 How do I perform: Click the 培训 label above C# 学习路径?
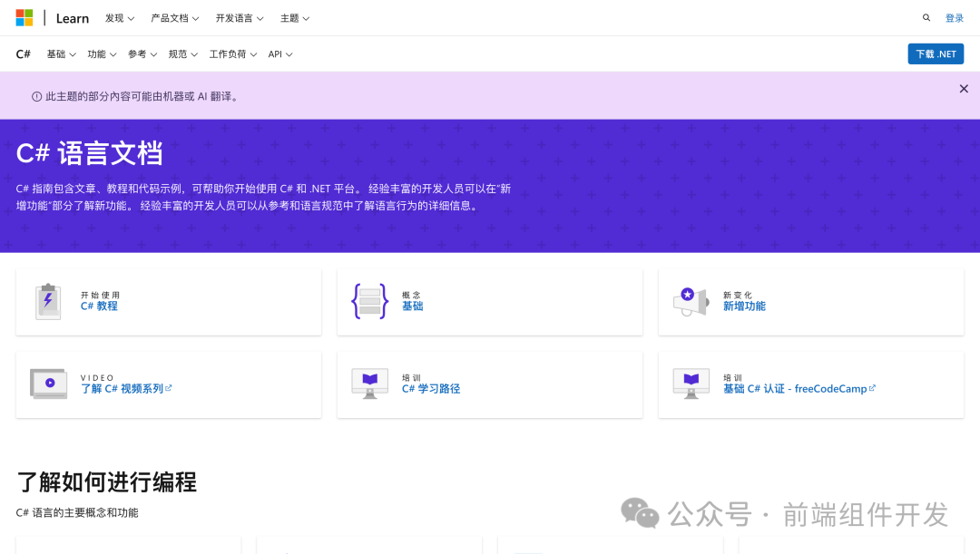411,378
